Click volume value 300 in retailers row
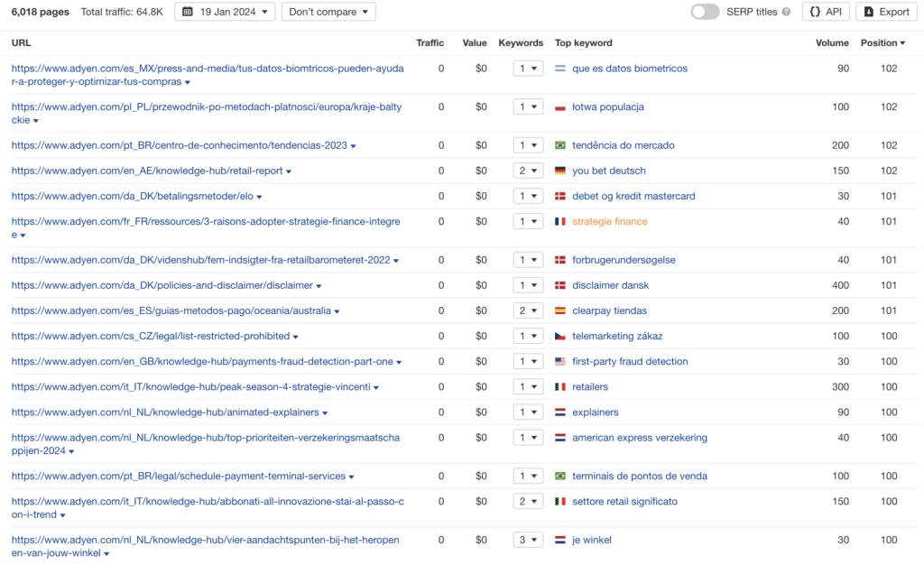This screenshot has width=924, height=565. (840, 387)
